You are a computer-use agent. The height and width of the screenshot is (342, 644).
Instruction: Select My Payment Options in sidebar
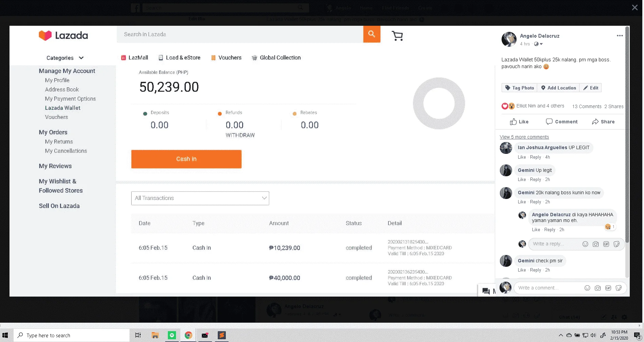(x=70, y=99)
